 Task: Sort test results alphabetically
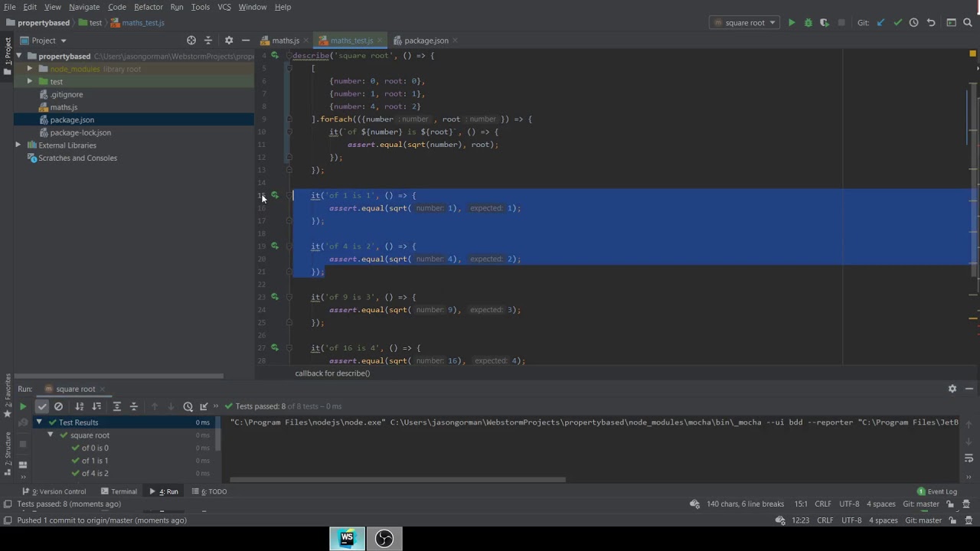(80, 406)
